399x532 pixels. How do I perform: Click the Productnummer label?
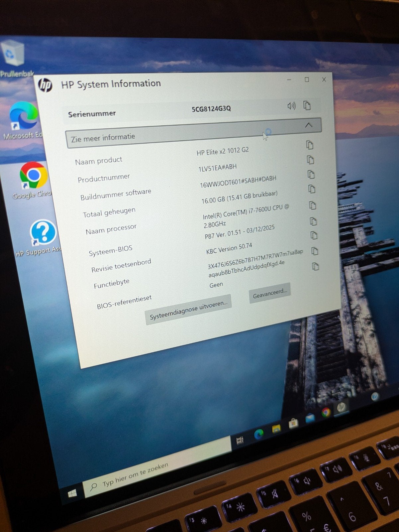pyautogui.click(x=104, y=178)
